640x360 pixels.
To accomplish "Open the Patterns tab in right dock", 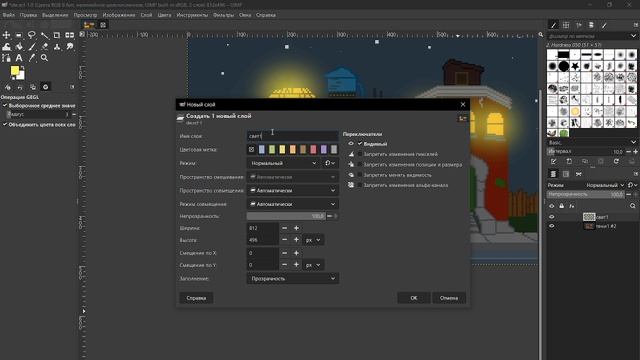I will 566,25.
